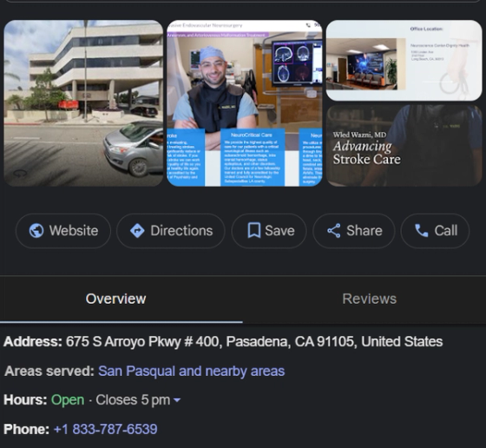Click the share icon on Share button
Viewport: 486px width, 448px height.
coord(334,231)
